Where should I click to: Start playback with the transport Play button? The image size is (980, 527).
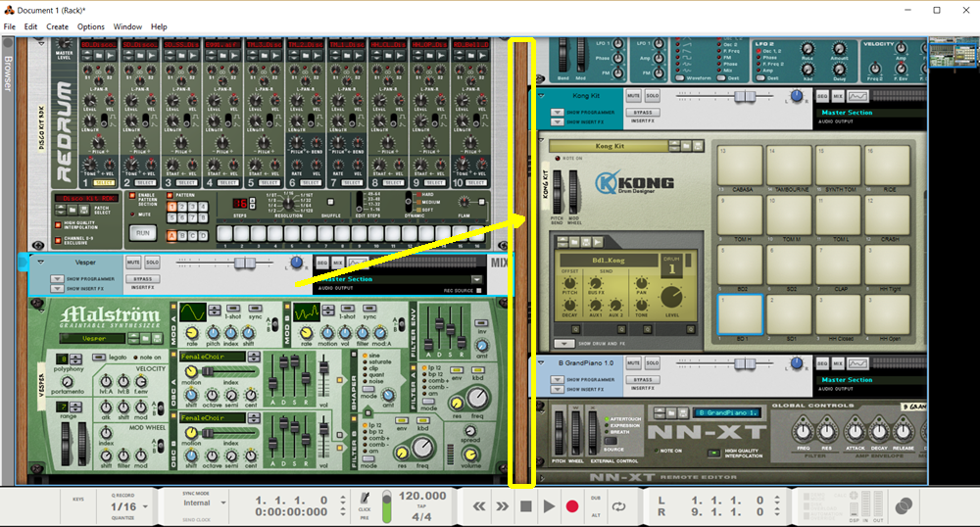(x=549, y=506)
